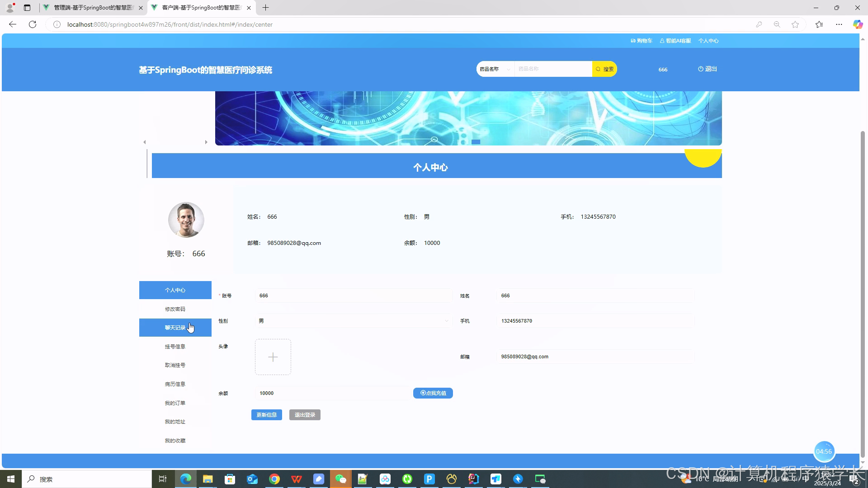The height and width of the screenshot is (488, 868).
Task: Open the browser Settings and more menu
Action: click(x=839, y=24)
